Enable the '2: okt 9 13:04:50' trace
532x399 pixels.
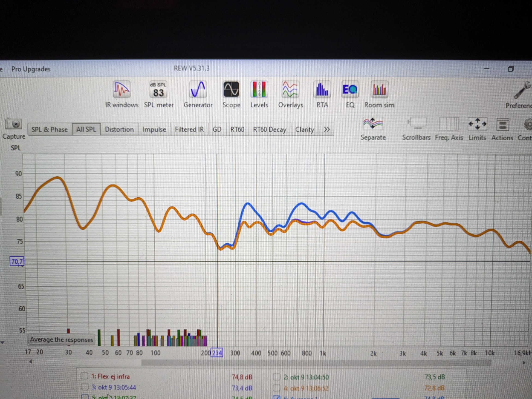coord(277,377)
